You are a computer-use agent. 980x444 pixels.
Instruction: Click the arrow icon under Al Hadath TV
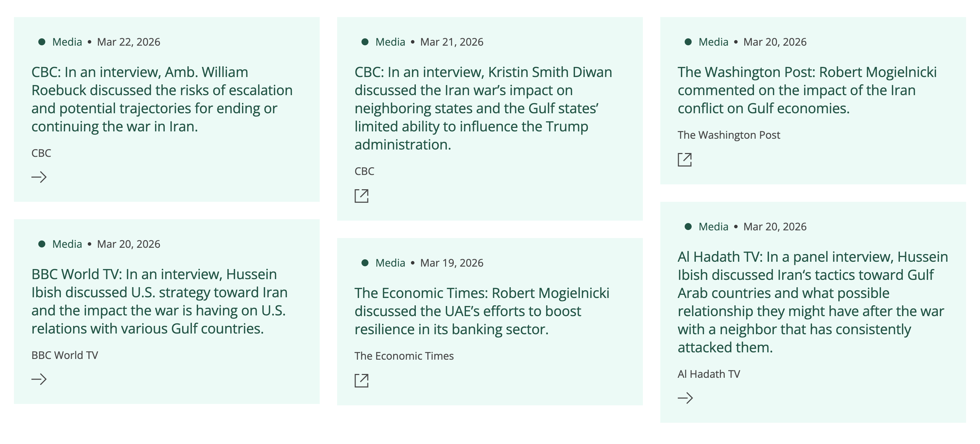point(685,398)
